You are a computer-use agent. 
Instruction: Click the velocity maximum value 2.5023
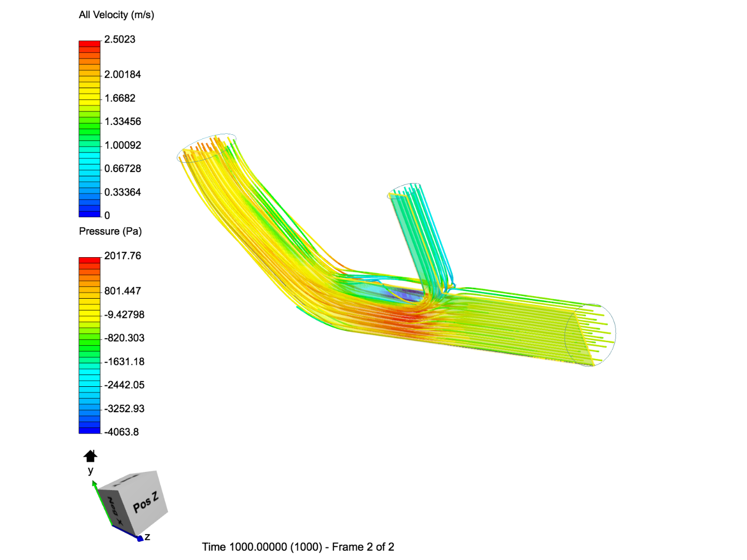tap(120, 39)
